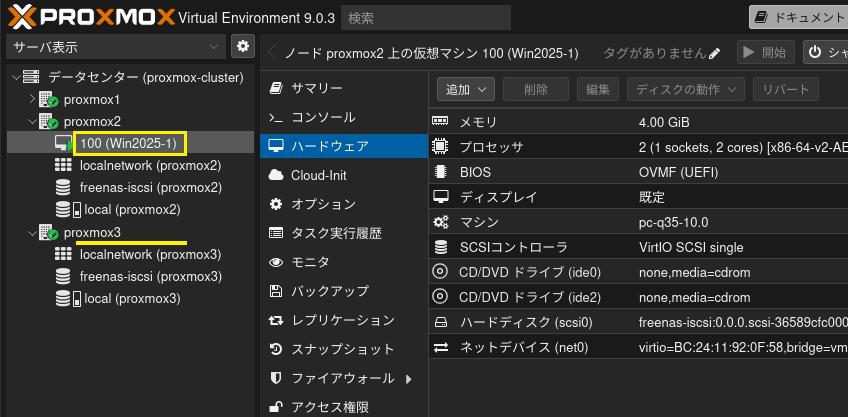The image size is (848, 417).
Task: Open the ディスクの動作 dropdown
Action: tap(686, 89)
